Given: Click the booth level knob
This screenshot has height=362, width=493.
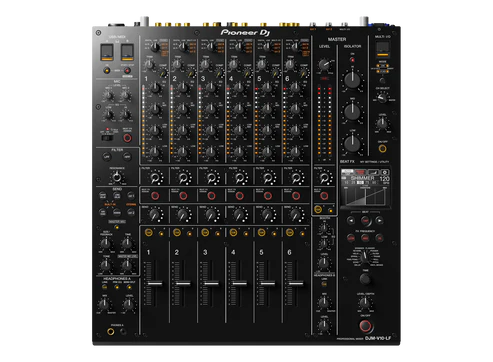Looking at the screenshot, I should pos(324,263).
